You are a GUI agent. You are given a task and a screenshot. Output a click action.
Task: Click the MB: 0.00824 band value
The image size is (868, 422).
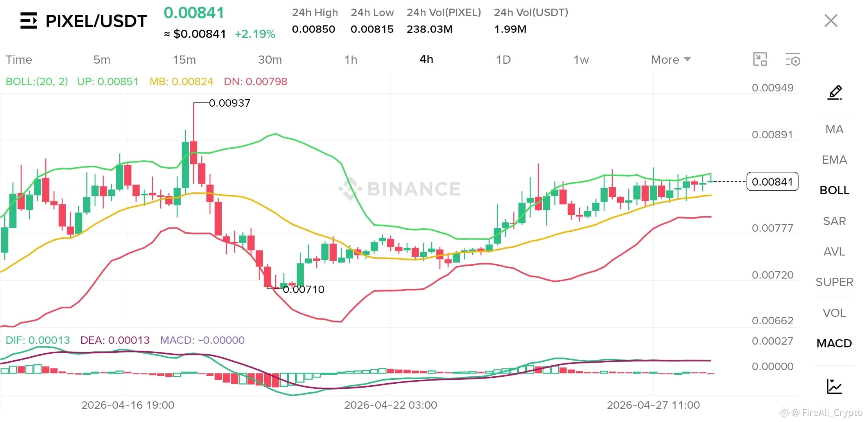181,81
